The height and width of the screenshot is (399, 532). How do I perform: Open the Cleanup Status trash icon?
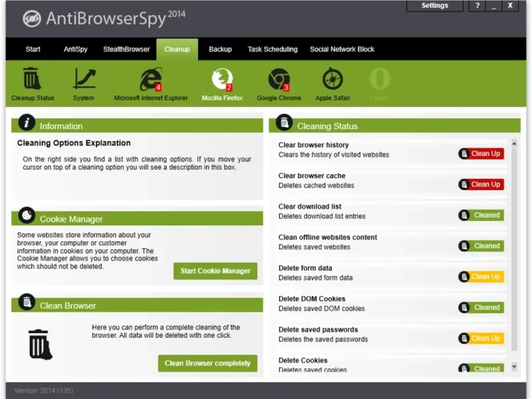click(x=32, y=78)
